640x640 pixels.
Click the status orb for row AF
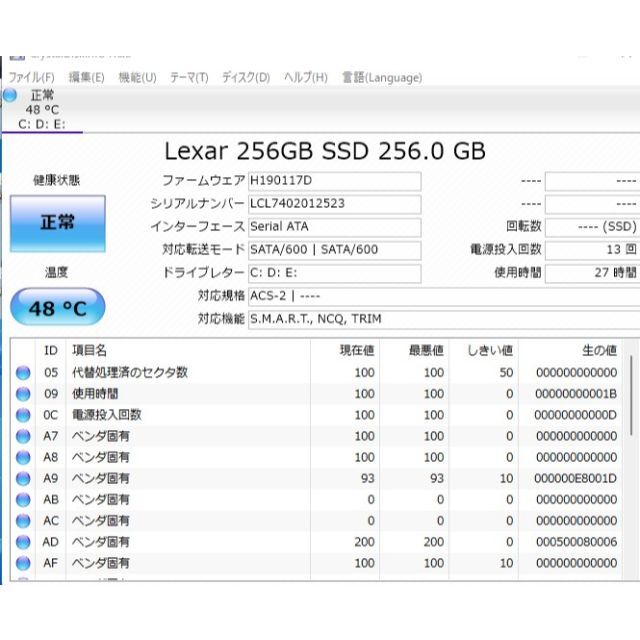pos(23,563)
